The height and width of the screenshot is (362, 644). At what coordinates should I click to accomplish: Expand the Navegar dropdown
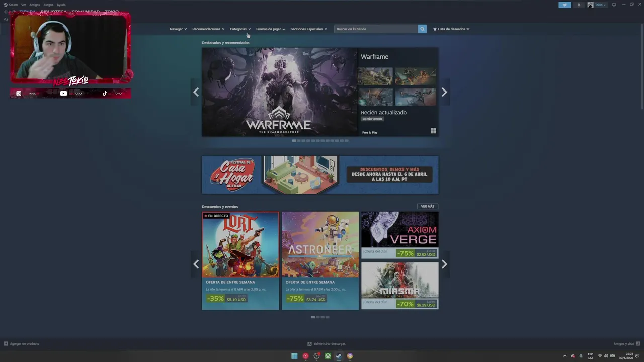[178, 29]
